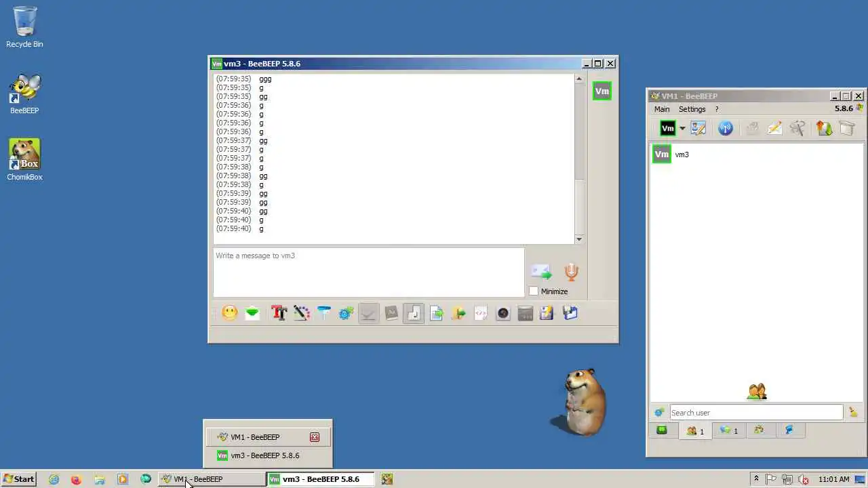Click the media player quick launch icon
The width and height of the screenshot is (868, 488).
coord(123,479)
